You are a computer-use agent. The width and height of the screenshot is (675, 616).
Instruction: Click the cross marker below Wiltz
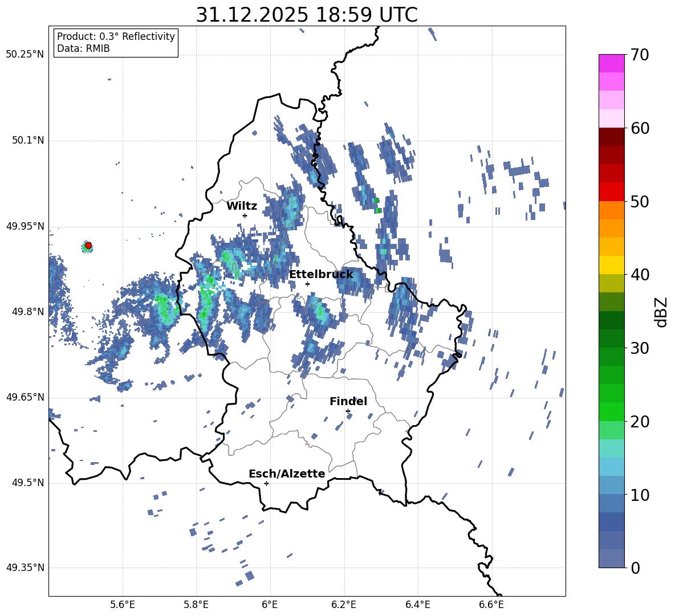coord(245,215)
